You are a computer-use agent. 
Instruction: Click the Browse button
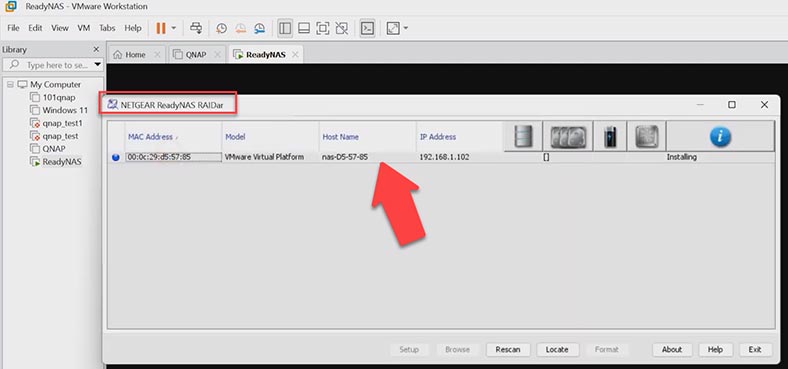[457, 349]
